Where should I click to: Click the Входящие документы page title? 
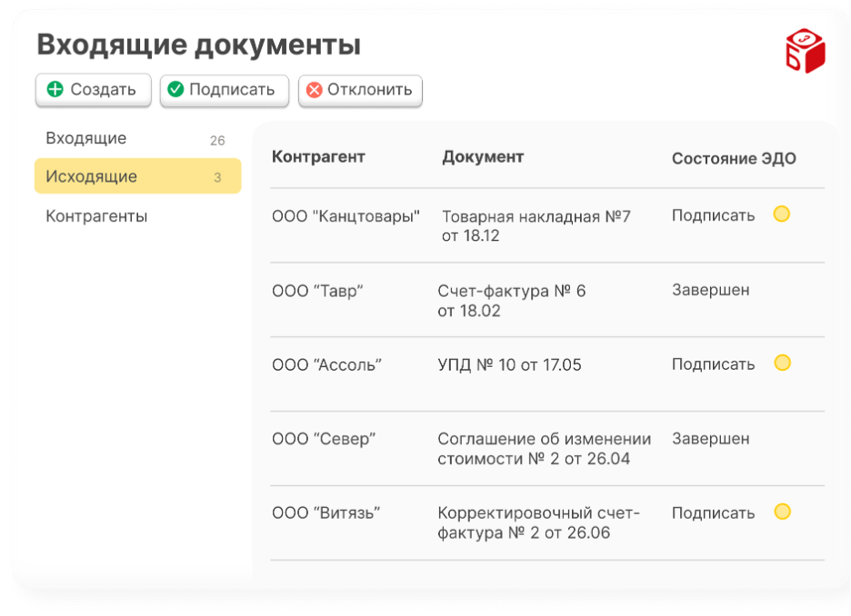(198, 45)
